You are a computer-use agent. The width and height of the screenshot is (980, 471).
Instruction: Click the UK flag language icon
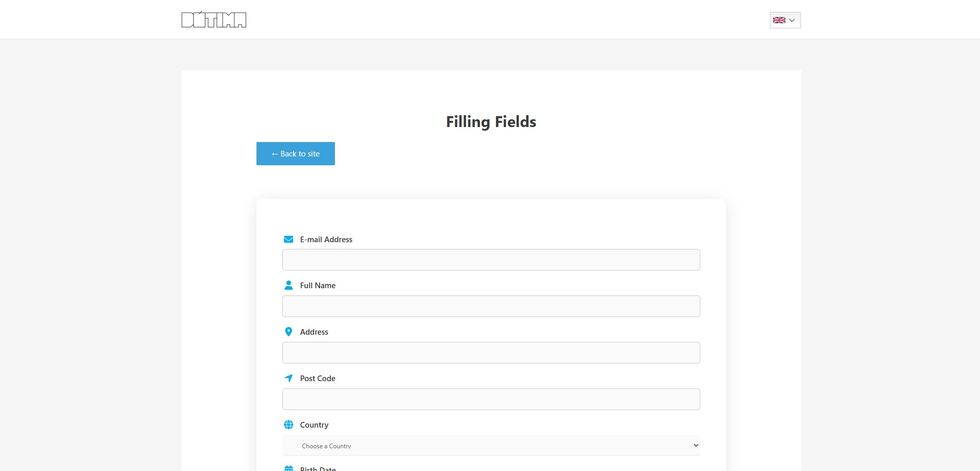pos(779,20)
